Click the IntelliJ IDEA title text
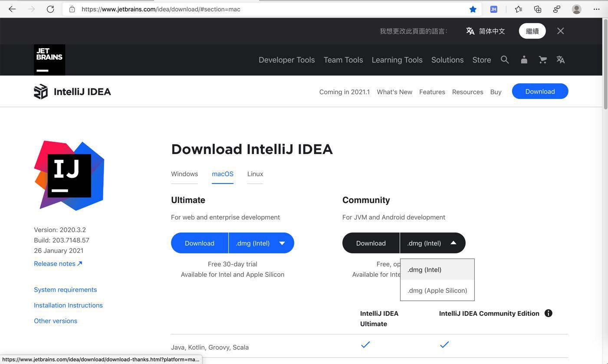Screen dimensions: 608x364 82,92
